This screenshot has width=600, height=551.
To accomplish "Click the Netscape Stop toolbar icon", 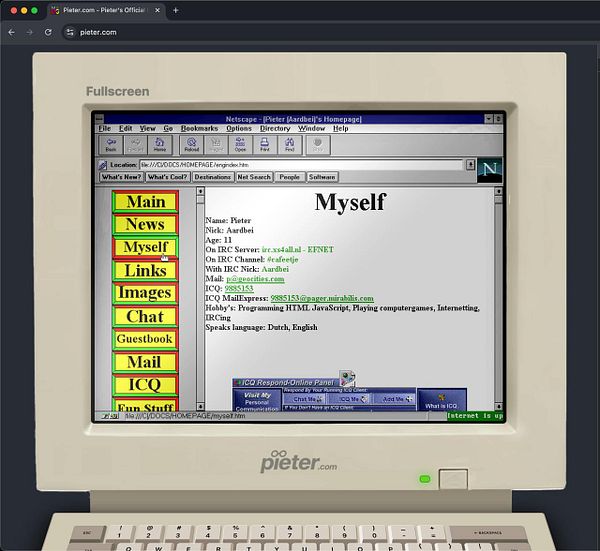I will (318, 145).
